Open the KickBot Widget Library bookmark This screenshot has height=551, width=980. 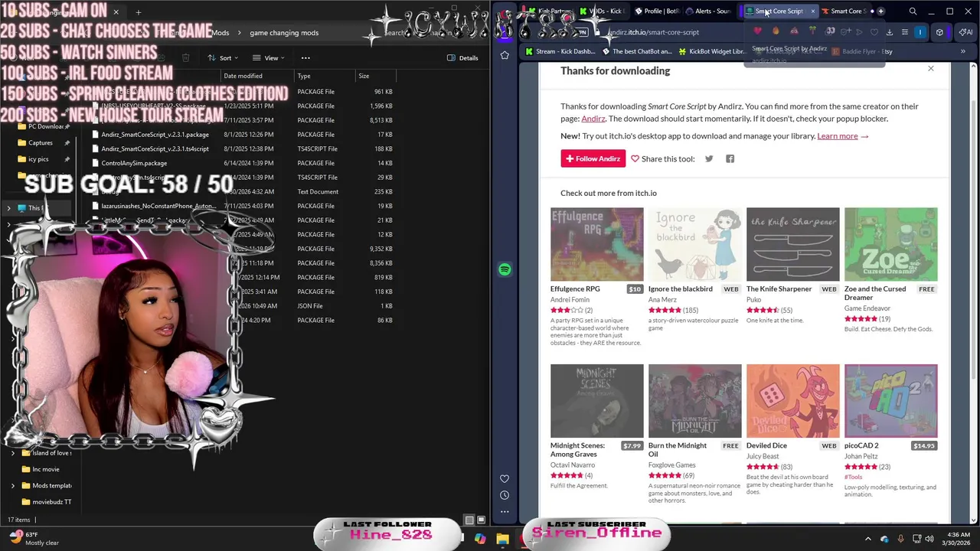coord(711,51)
